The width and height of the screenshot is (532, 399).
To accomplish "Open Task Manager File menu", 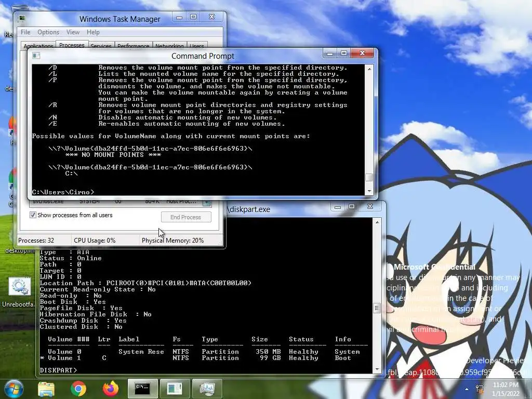I will pos(25,32).
